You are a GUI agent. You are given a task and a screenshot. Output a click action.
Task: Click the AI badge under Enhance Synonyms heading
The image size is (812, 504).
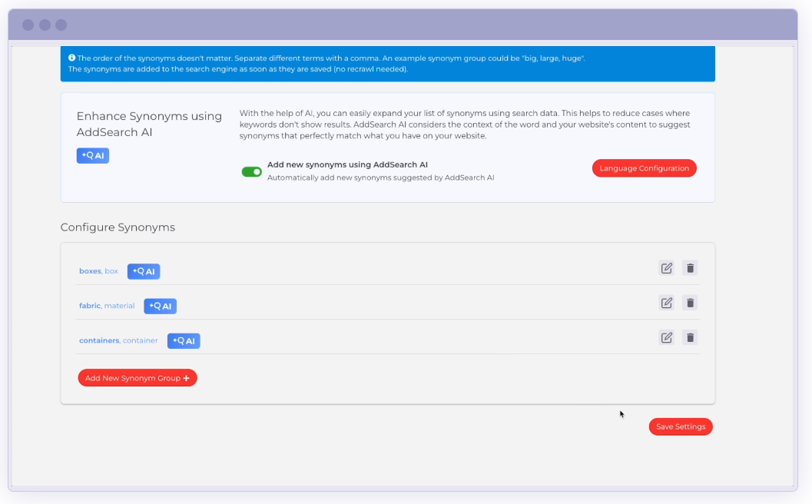tap(93, 155)
